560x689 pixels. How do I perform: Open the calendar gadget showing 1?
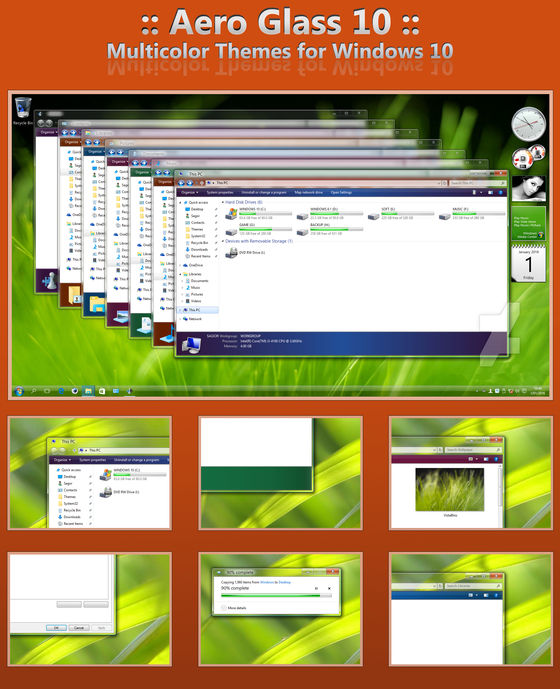pos(528,263)
